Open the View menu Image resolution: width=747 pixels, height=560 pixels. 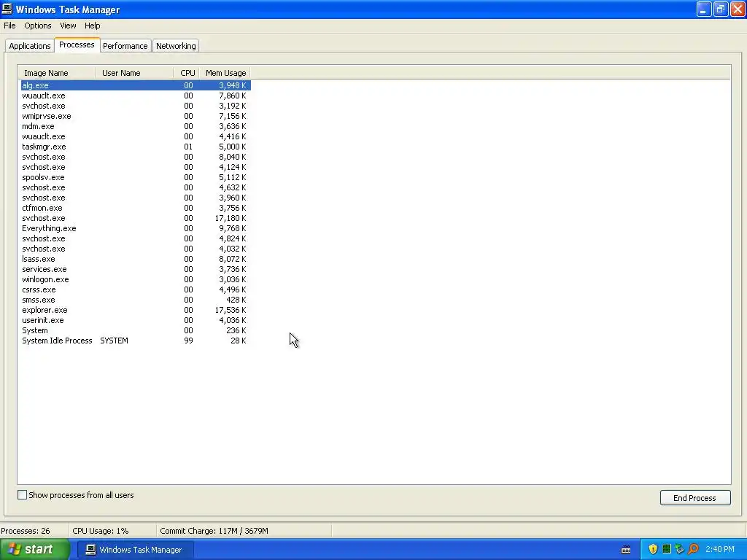point(68,26)
